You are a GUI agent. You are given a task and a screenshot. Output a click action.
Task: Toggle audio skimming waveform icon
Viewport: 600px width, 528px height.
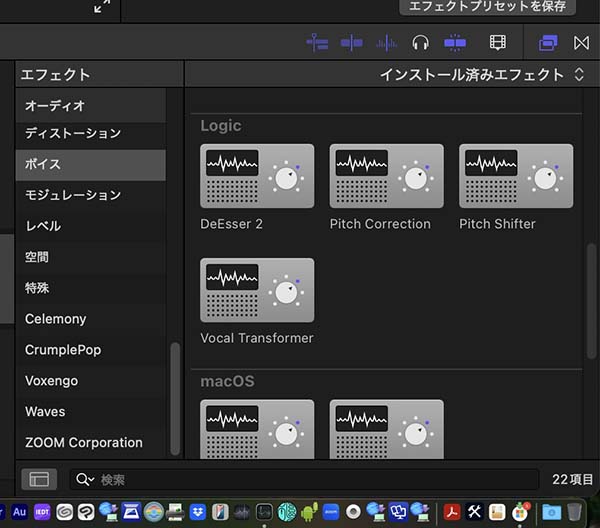[x=386, y=43]
